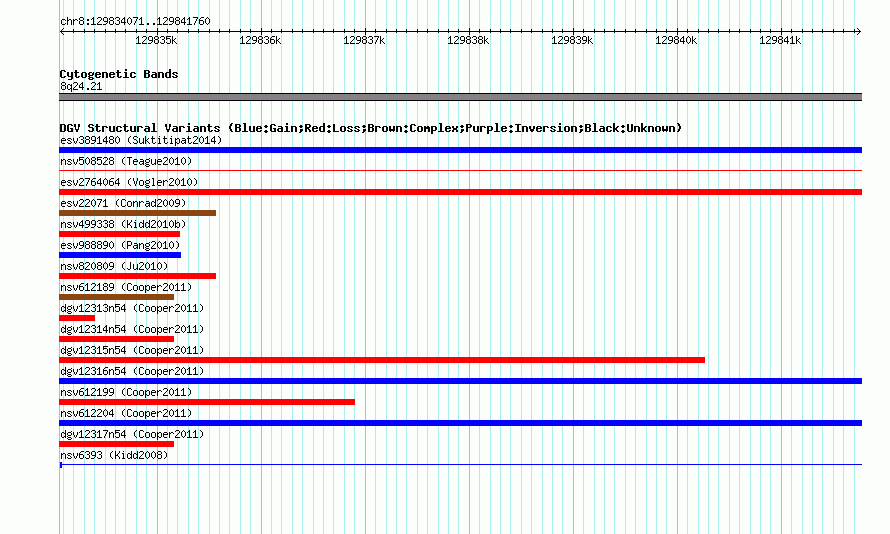Click the chr8:129834071..129841760 region label
The image size is (890, 534).
coord(135,21)
